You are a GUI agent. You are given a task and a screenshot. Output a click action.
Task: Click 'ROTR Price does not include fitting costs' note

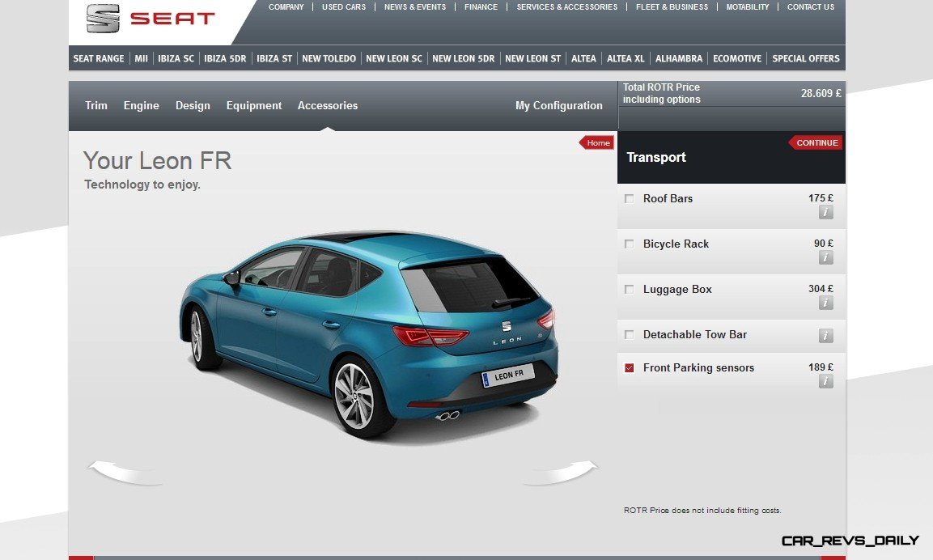tap(702, 511)
